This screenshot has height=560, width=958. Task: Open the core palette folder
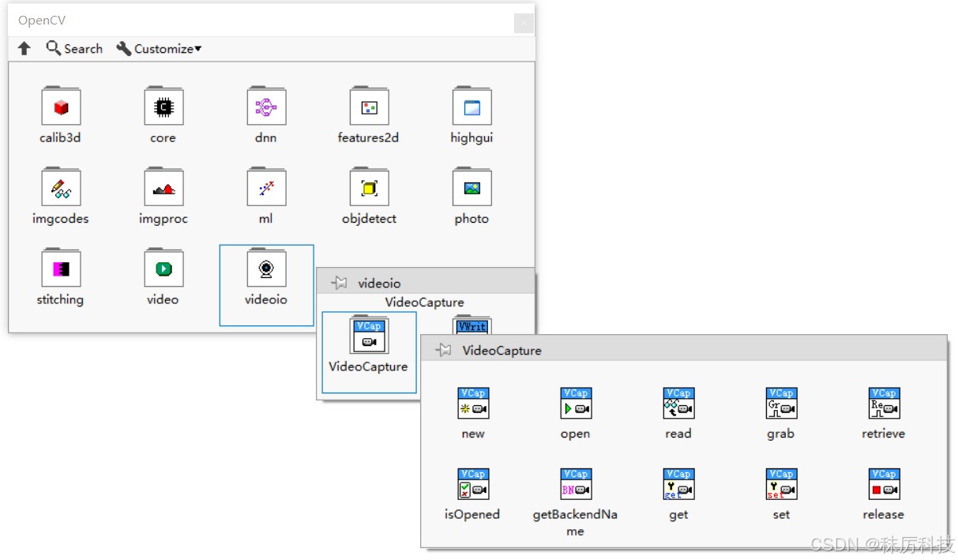tap(163, 107)
